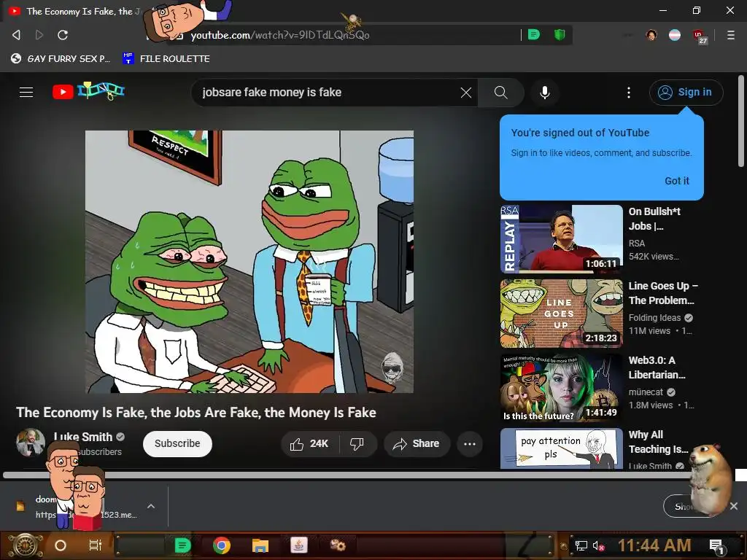Viewport: 747px width, 560px height.
Task: Dislike the video with thumbs-down
Action: click(x=357, y=444)
